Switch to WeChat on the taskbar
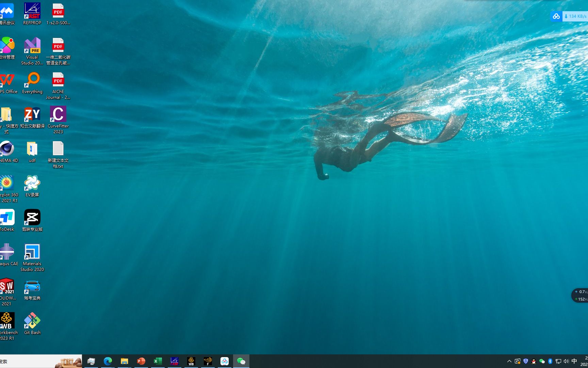Viewport: 588px width, 368px height. tap(241, 361)
